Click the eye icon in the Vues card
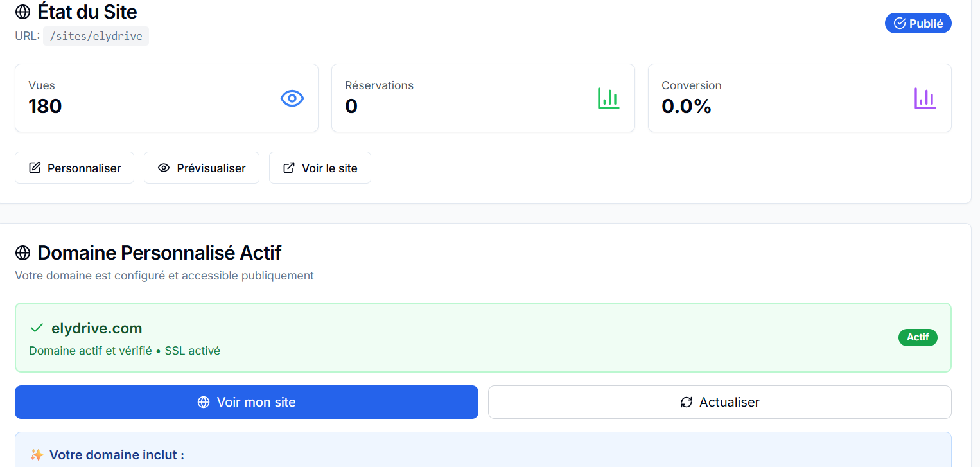Image resolution: width=980 pixels, height=467 pixels. 292,98
